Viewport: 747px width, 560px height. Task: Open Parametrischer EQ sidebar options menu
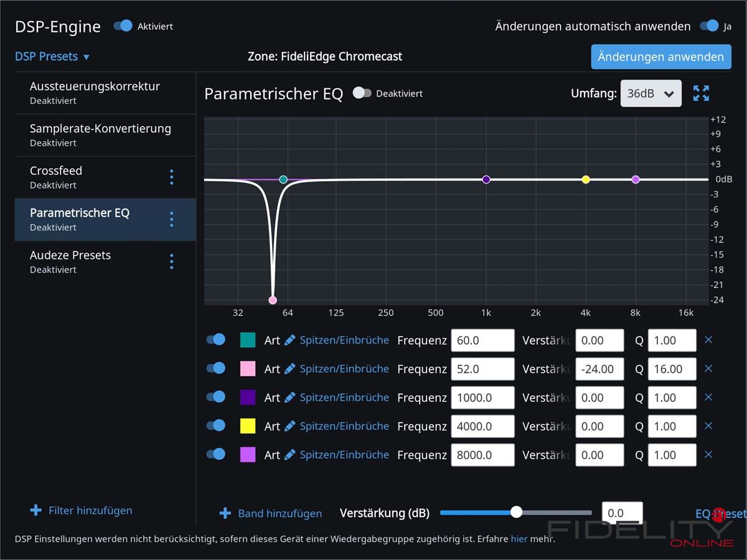[x=172, y=220]
